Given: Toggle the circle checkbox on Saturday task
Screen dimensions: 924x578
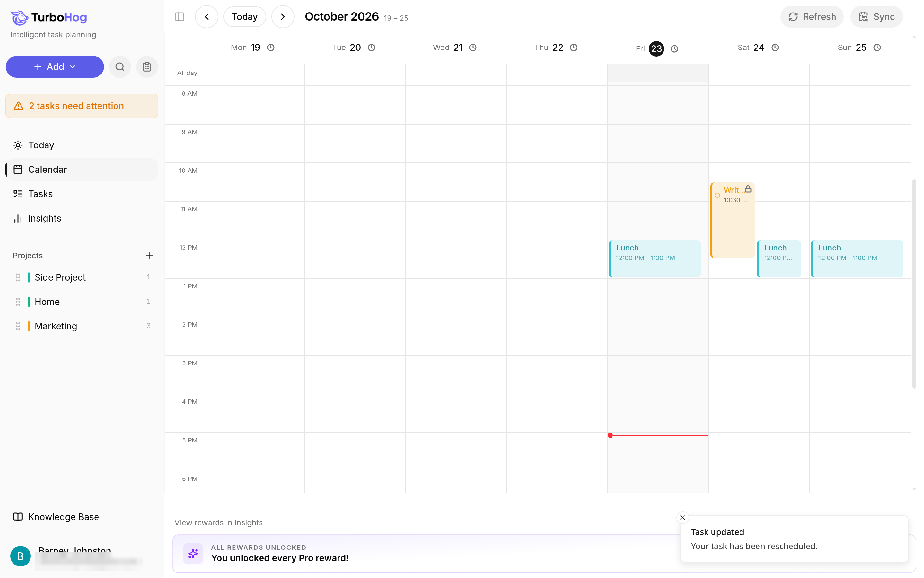Looking at the screenshot, I should point(717,195).
